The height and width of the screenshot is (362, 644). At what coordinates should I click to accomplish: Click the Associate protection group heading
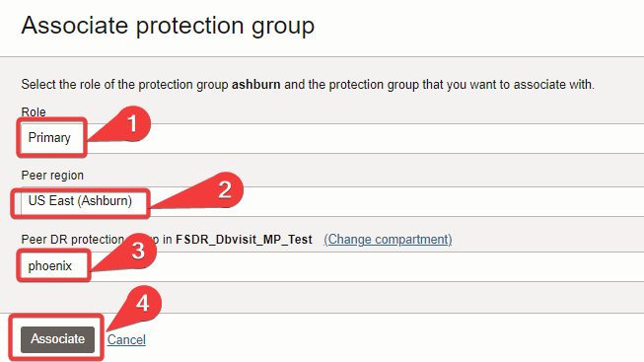coord(168,26)
